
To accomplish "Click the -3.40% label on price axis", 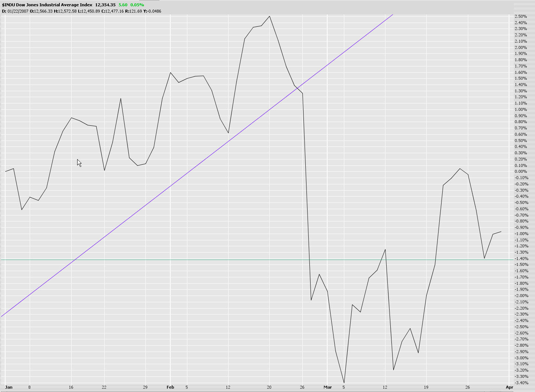I will (x=522, y=383).
